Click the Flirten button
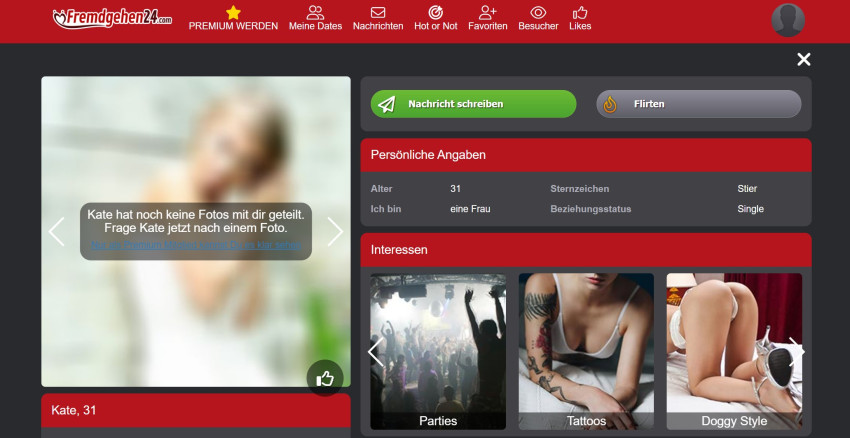Image resolution: width=850 pixels, height=438 pixels. coord(699,104)
